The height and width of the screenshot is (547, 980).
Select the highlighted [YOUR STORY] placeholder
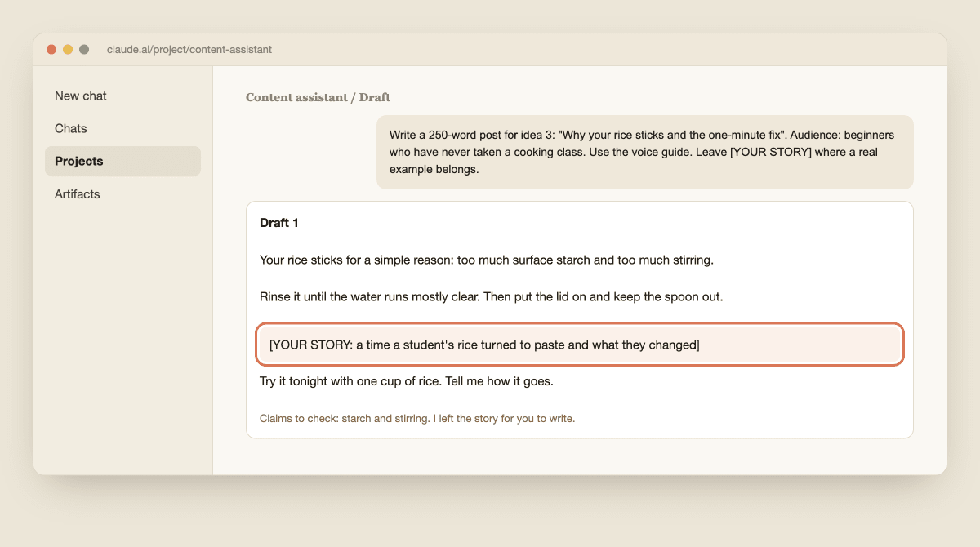pos(580,345)
